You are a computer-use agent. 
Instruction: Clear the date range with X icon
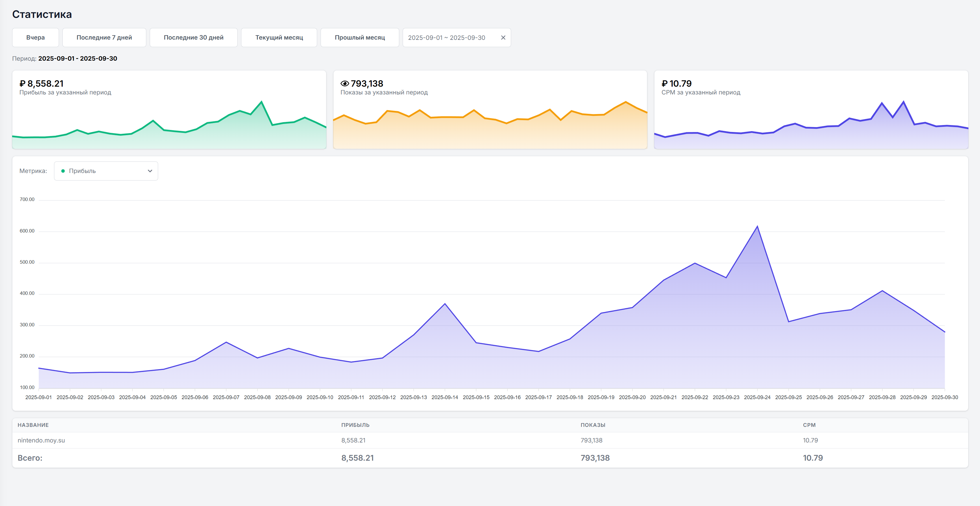point(503,38)
